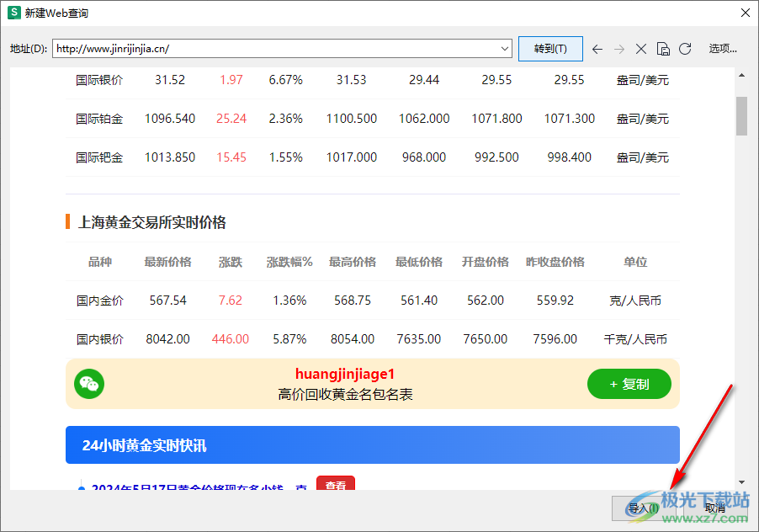Click the 567.54 latest gold price
759x532 pixels.
pos(167,301)
